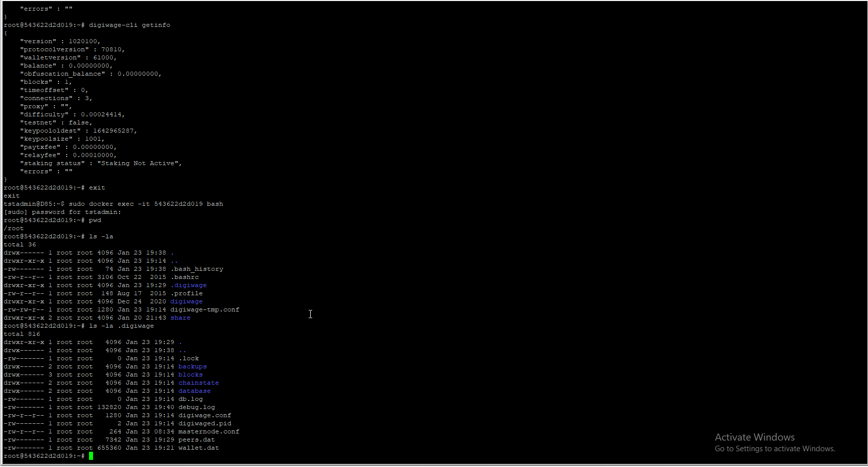Select the keypoololdest value 1642965287
Viewport: 868px width, 467px height.
[113, 131]
